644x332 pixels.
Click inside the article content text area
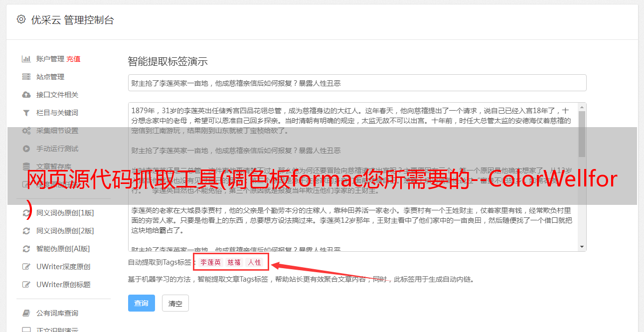353,177
